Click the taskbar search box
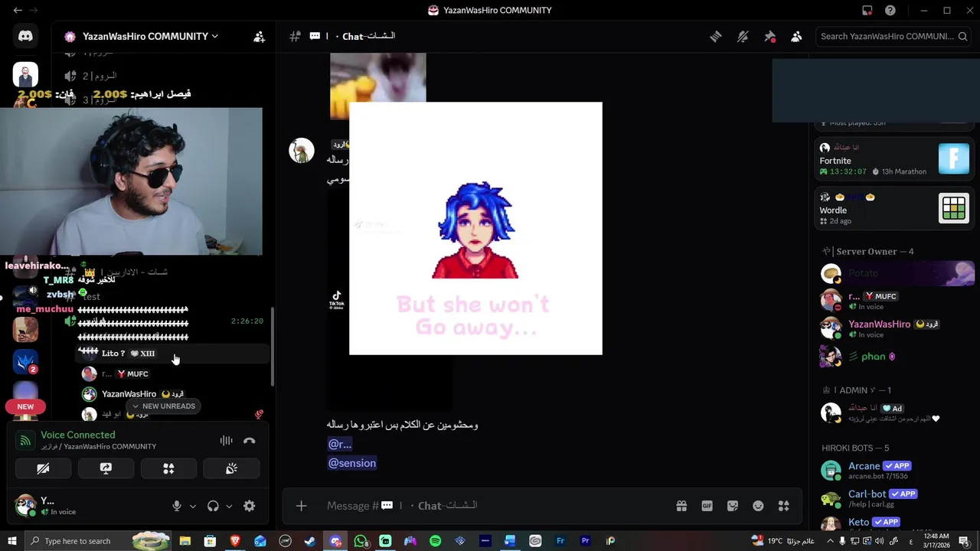 (x=98, y=541)
